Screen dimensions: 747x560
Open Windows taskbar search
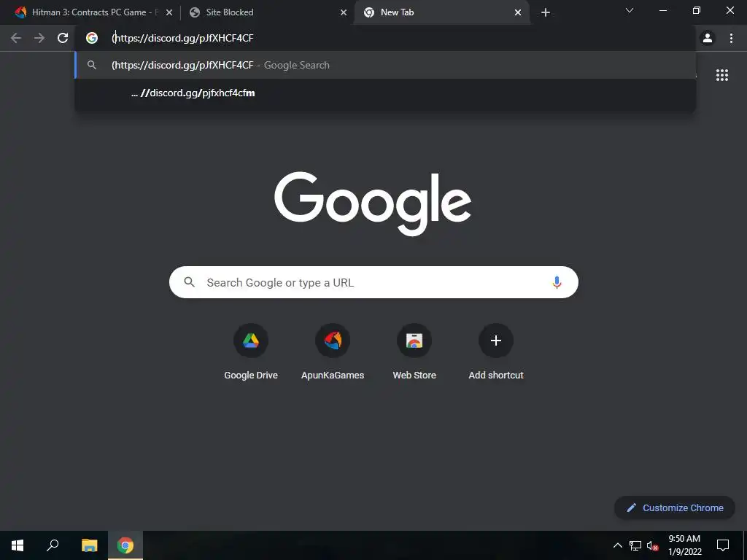(x=53, y=545)
